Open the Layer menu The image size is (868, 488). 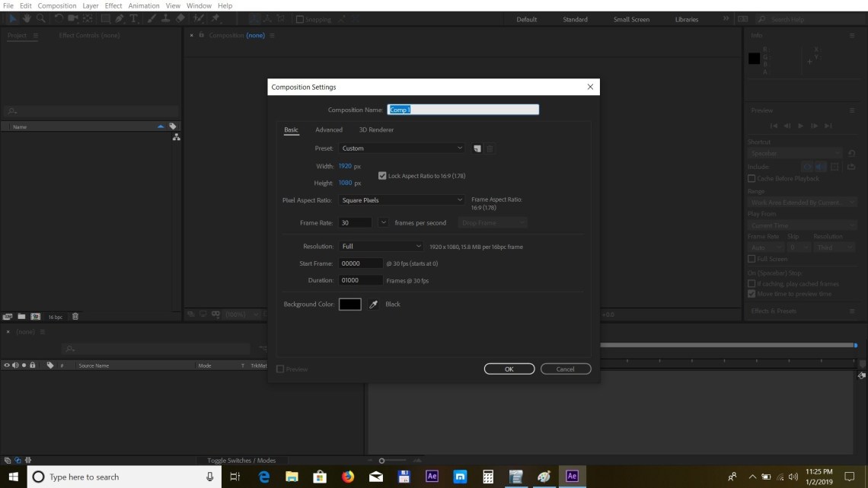pyautogui.click(x=91, y=5)
